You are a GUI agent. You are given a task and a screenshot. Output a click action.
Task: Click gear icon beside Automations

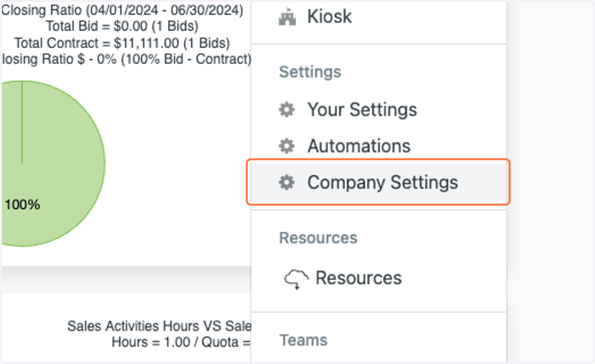pos(287,146)
